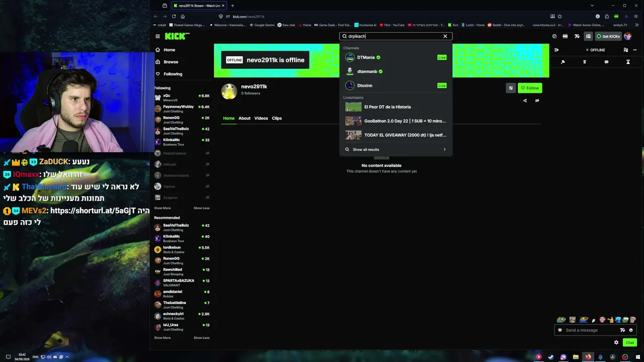Viewport: 644px width, 362px height.
Task: Toggle the highlighted layout icon in Kick header
Action: pos(588,36)
